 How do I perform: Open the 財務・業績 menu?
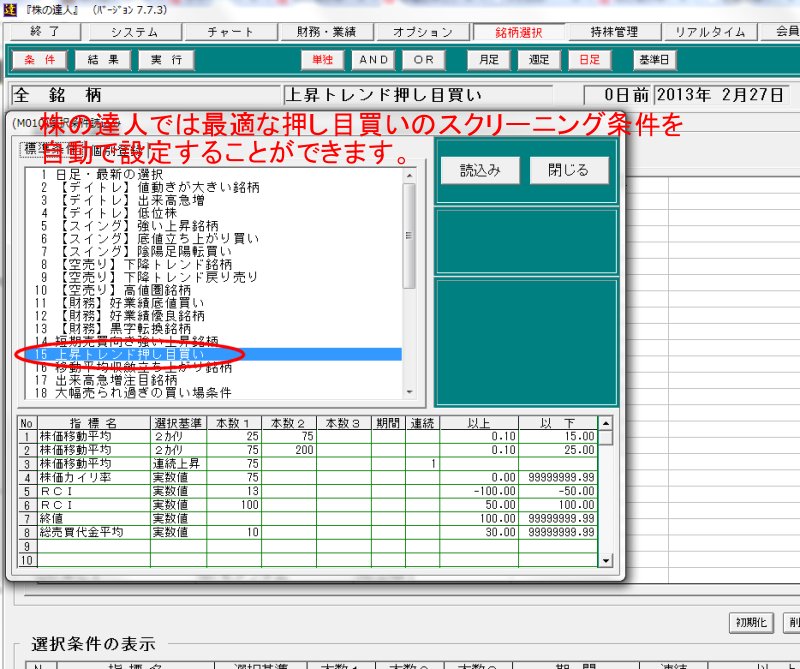(327, 32)
